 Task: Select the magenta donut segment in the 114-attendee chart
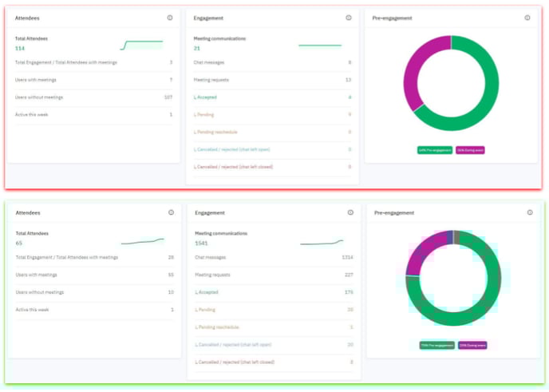click(x=411, y=70)
